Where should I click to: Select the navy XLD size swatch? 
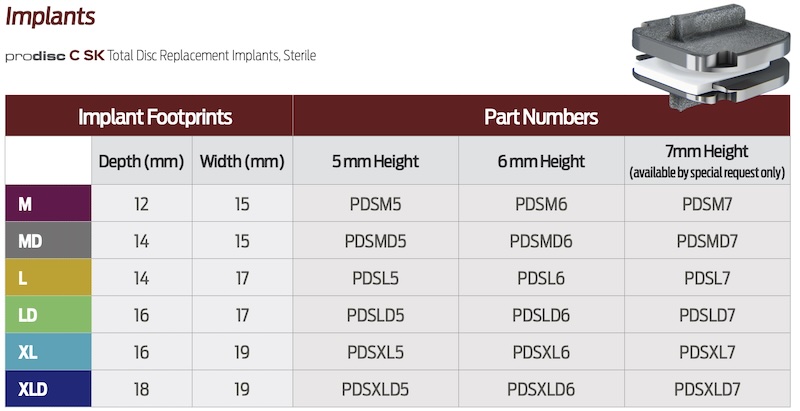point(48,388)
